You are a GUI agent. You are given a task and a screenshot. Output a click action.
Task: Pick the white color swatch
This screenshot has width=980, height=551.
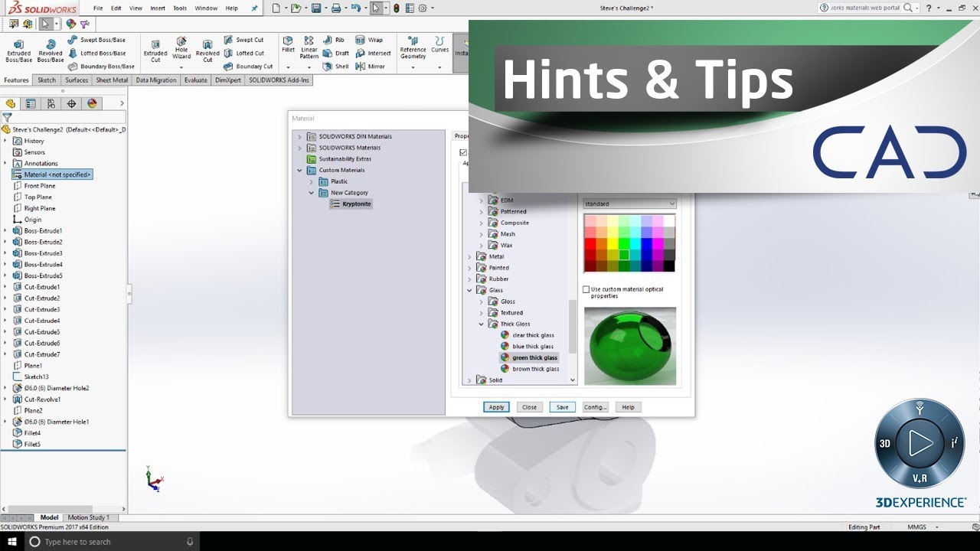point(669,220)
